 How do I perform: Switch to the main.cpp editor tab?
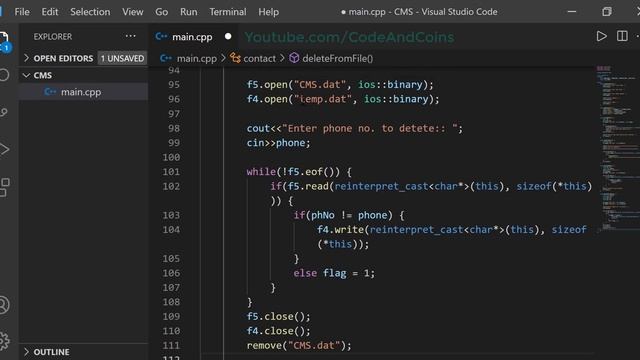[x=192, y=37]
